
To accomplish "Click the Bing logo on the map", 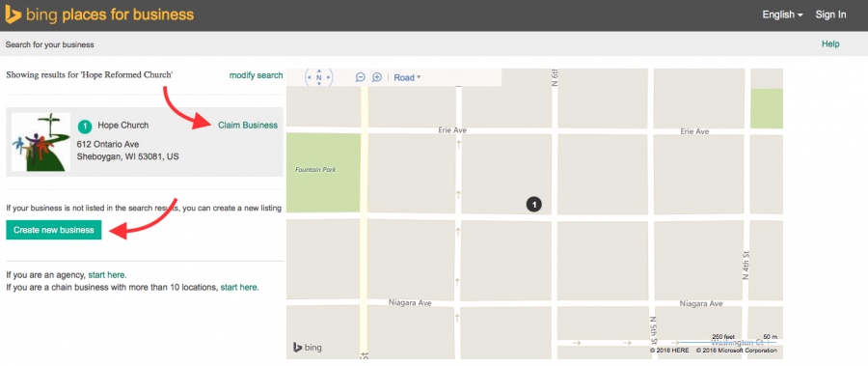I will tap(308, 348).
